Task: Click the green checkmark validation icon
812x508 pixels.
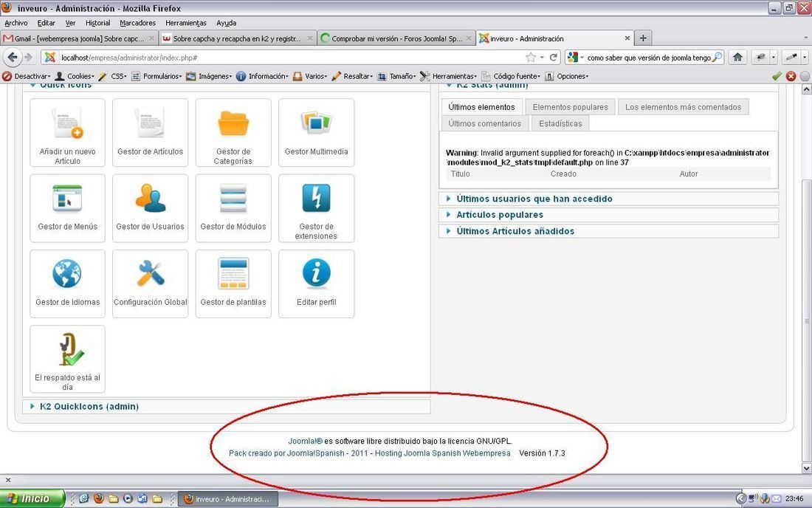Action: 777,76
